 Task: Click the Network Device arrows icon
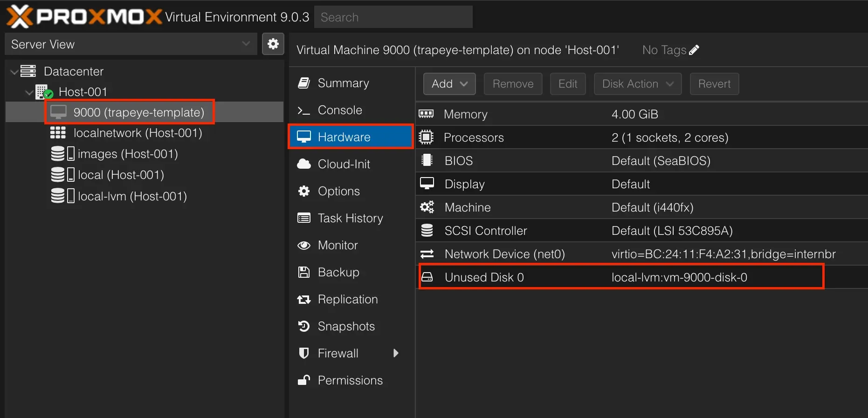427,254
